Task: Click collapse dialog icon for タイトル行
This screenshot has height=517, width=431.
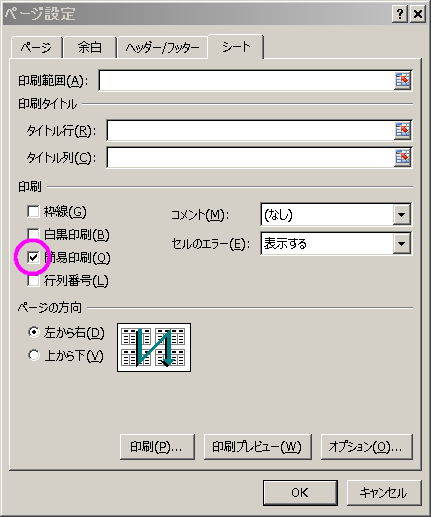Action: click(402, 130)
